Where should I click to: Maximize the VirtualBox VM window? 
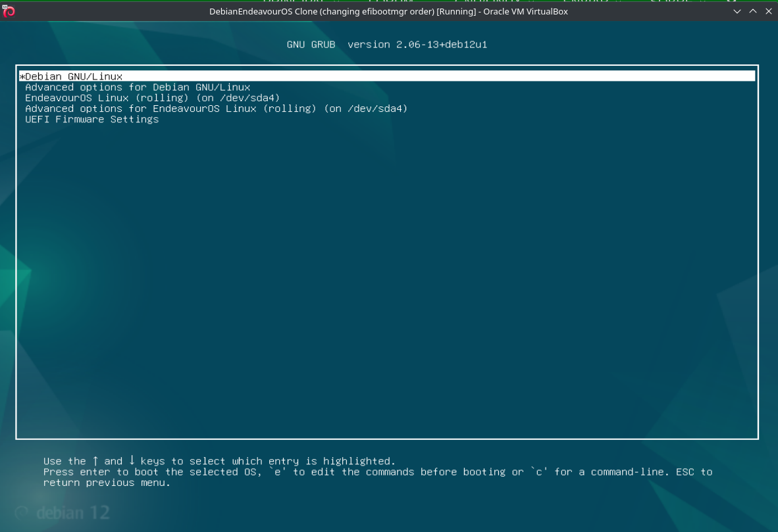pyautogui.click(x=753, y=11)
